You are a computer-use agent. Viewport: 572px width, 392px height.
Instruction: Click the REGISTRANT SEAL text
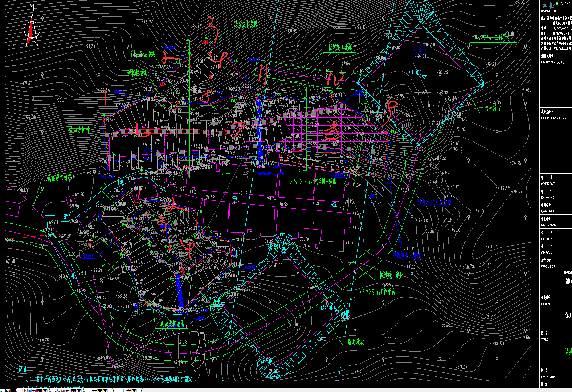coord(555,118)
